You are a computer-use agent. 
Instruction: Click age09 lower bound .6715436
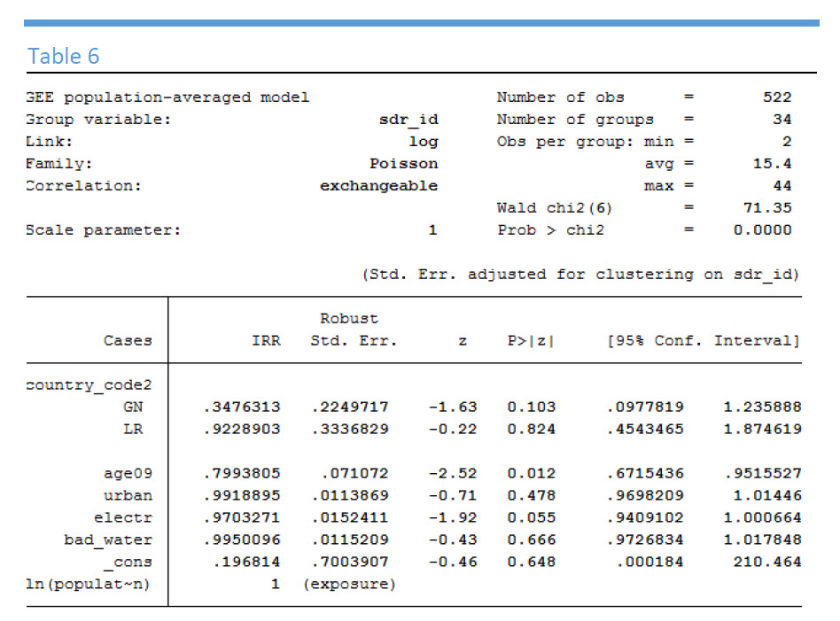(646, 474)
